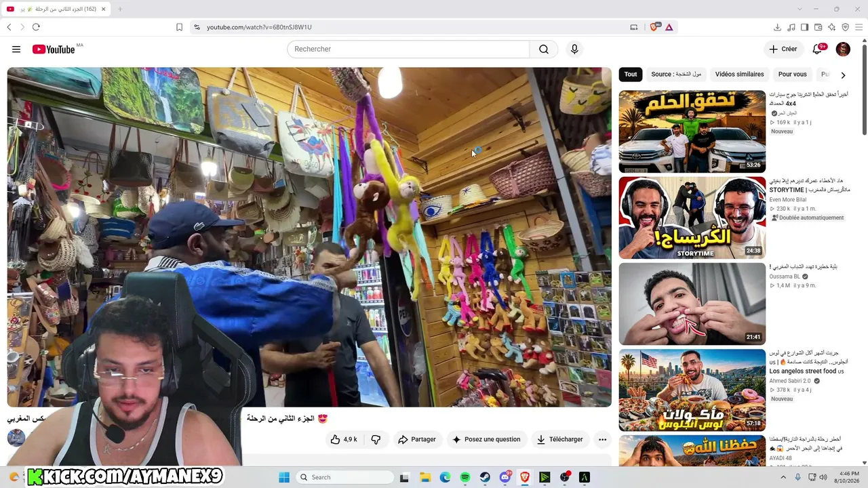
Task: Close the YouTube browser tab
Action: pyautogui.click(x=104, y=9)
